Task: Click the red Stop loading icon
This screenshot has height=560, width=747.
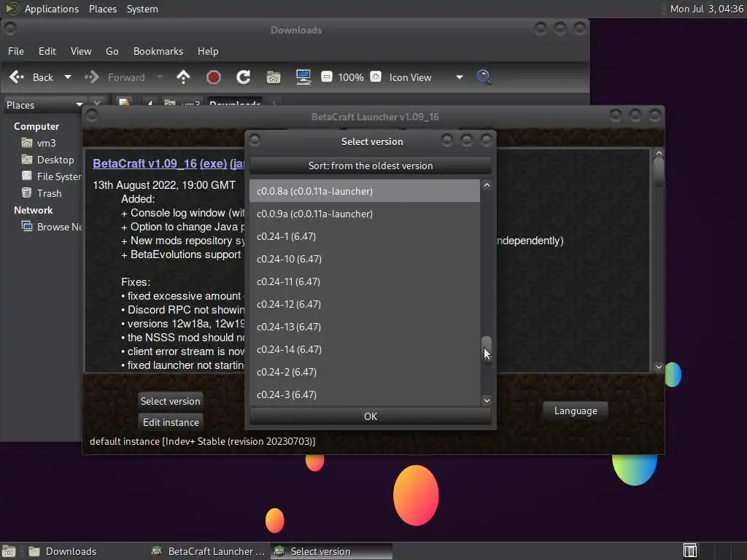Action: coord(214,77)
